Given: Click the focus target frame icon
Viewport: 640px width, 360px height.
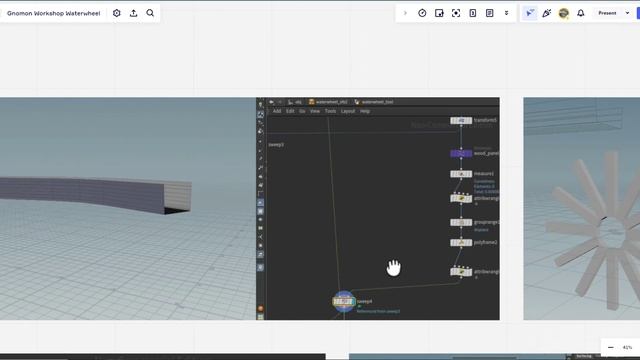Looking at the screenshot, I should point(456,13).
